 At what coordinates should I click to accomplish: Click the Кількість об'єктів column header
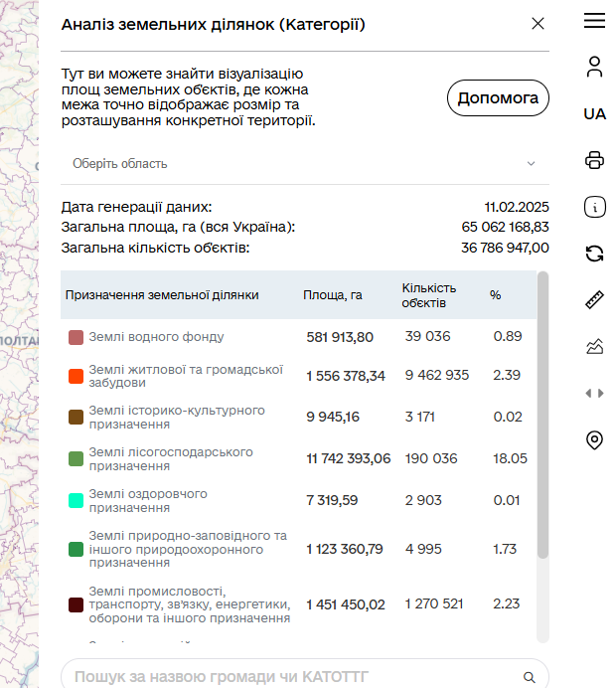[x=429, y=295]
